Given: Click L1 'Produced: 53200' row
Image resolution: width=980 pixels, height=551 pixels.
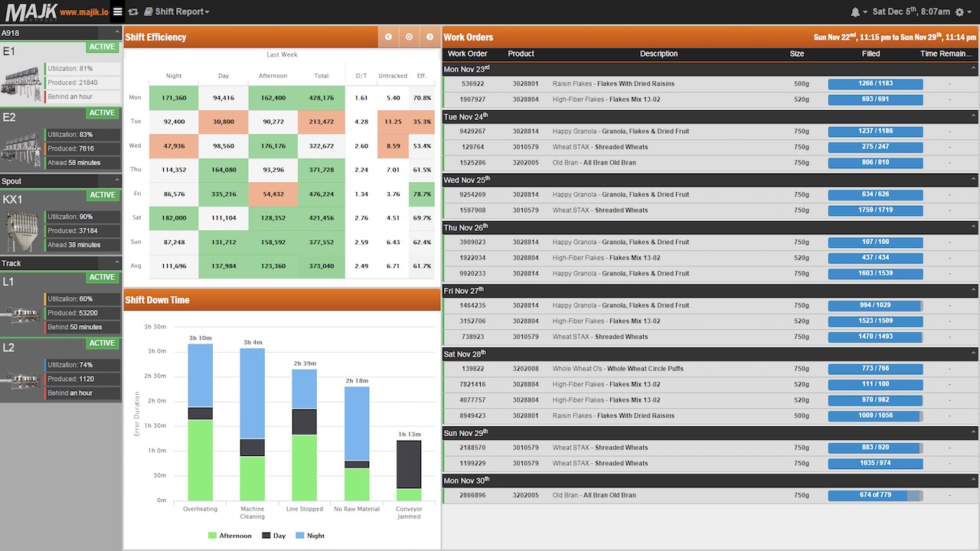Looking at the screenshot, I should point(83,313).
